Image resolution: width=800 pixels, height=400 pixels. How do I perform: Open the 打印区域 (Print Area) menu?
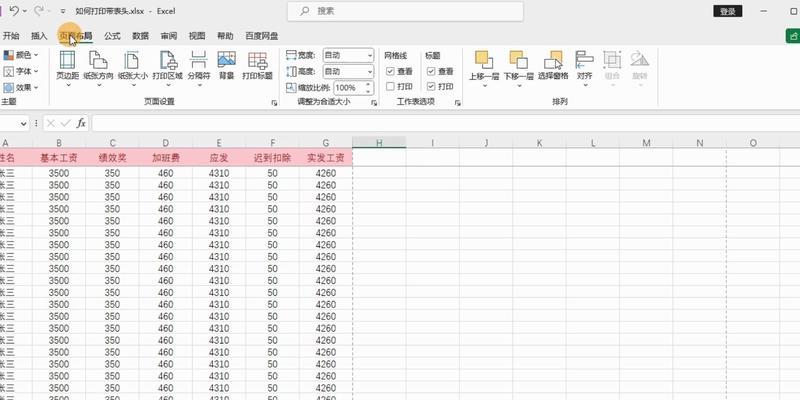click(167, 67)
